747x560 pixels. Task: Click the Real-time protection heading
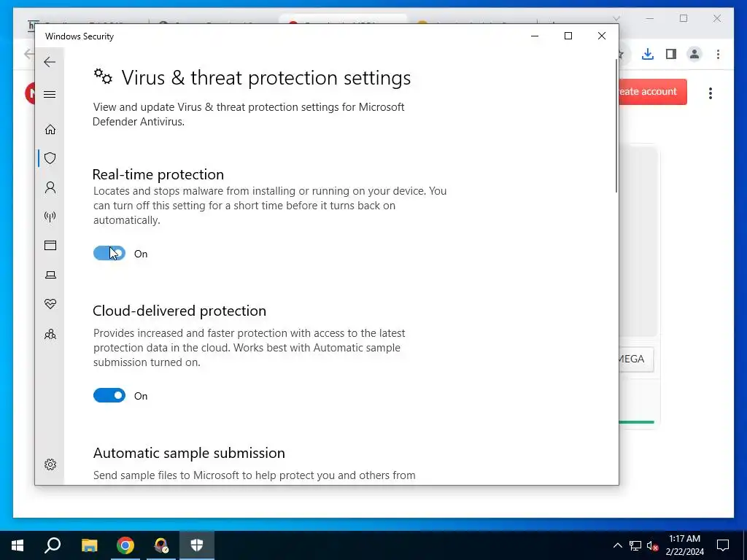coord(158,174)
